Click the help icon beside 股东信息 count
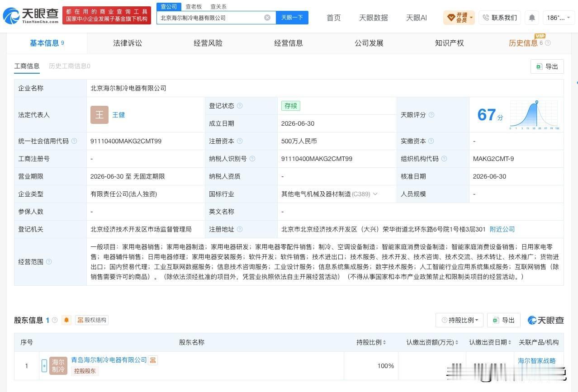 tap(55, 320)
